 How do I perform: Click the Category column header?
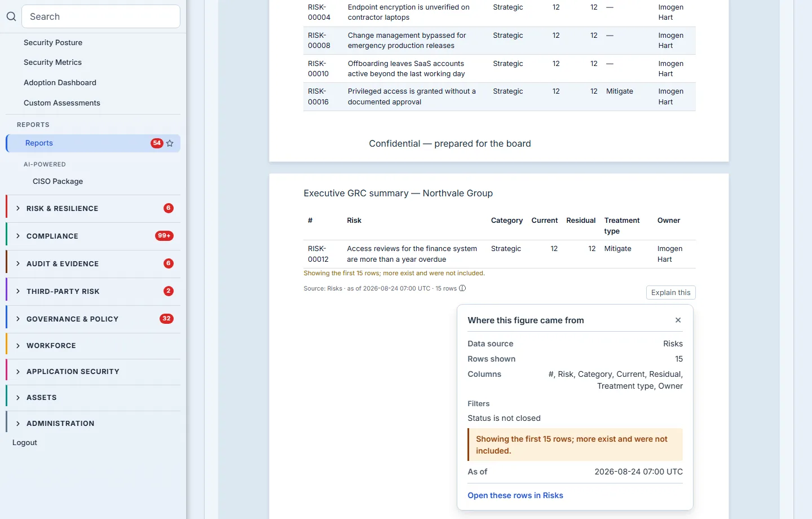[507, 221]
